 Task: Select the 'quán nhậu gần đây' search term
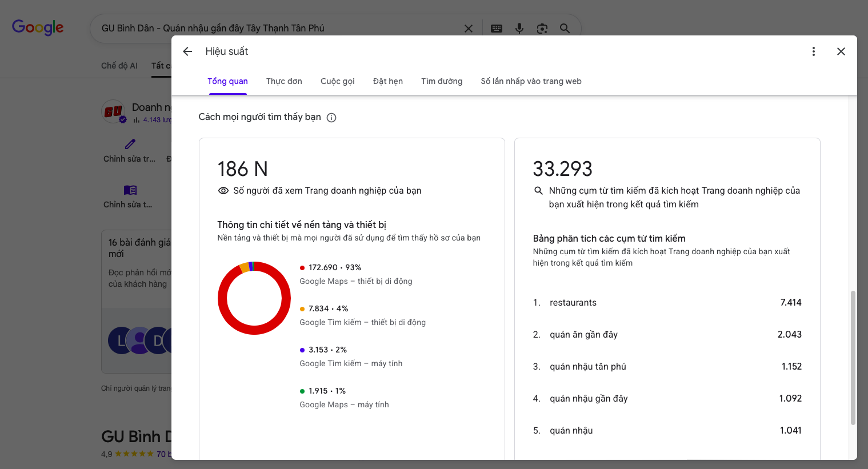(589, 399)
